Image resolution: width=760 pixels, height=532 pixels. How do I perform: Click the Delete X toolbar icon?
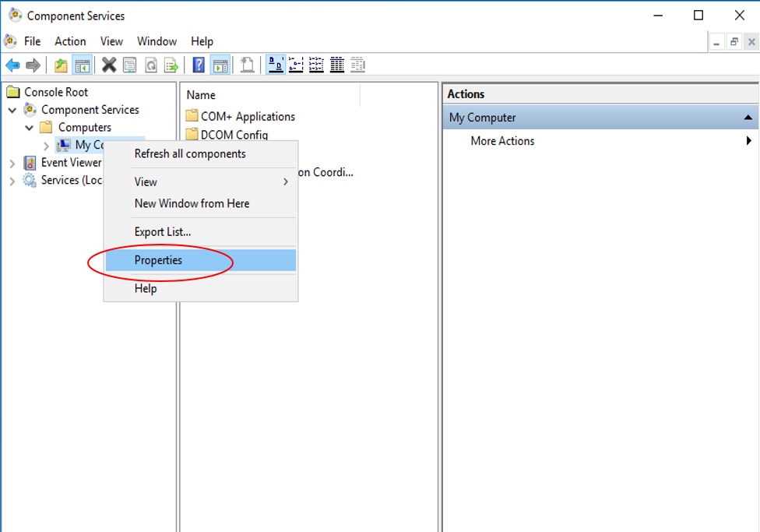pos(109,65)
